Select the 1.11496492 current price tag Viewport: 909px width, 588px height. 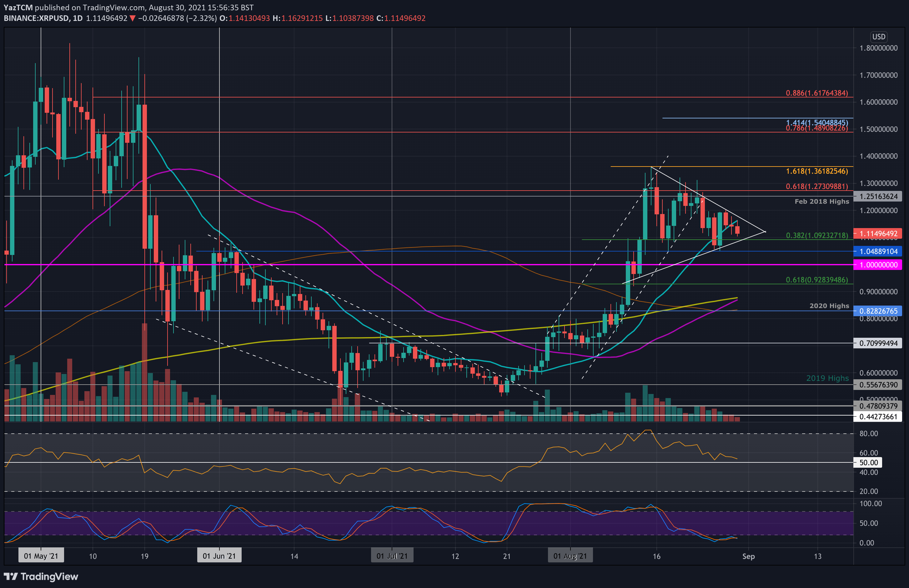(878, 234)
